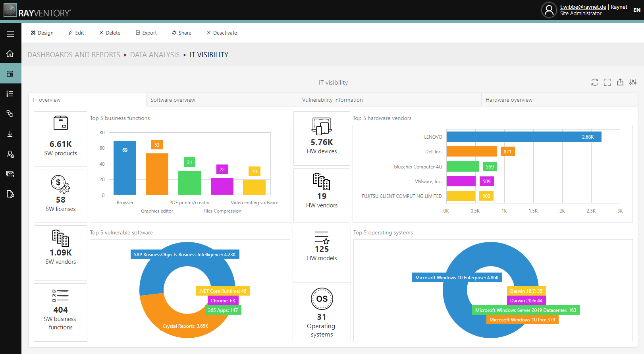The image size is (644, 354).
Task: Click the FUJITSU CLIENT COMPUTING yellow bar
Action: pos(461,196)
